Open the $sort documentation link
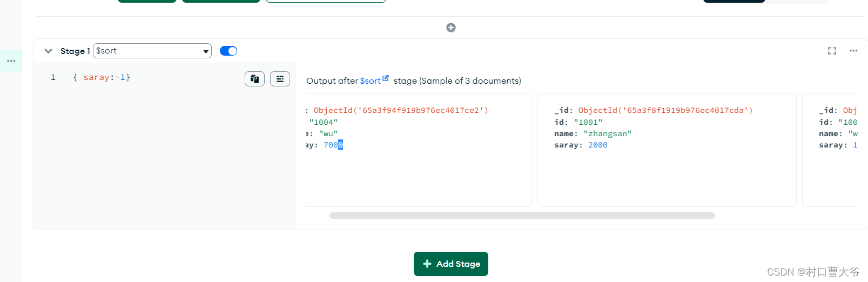868x282 pixels. tap(374, 80)
